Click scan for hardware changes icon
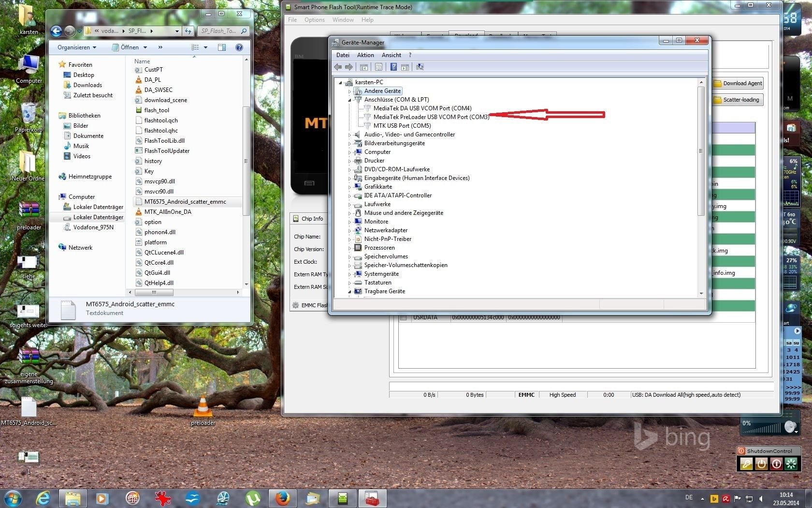812x508 pixels. [420, 67]
